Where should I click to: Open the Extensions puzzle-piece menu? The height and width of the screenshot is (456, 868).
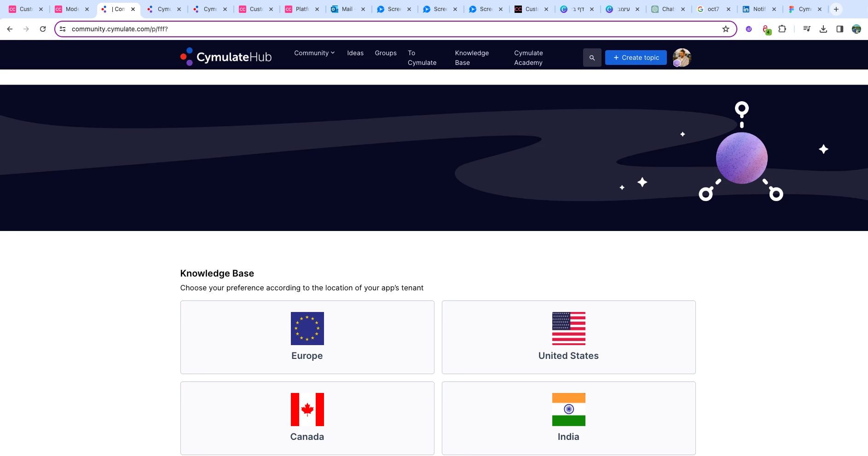[x=782, y=29]
